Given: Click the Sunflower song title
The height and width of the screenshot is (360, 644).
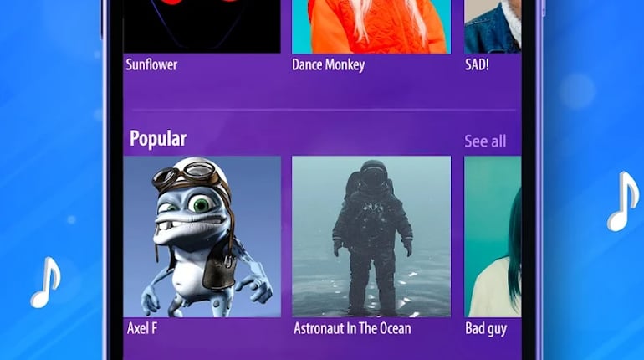Looking at the screenshot, I should pyautogui.click(x=151, y=65).
